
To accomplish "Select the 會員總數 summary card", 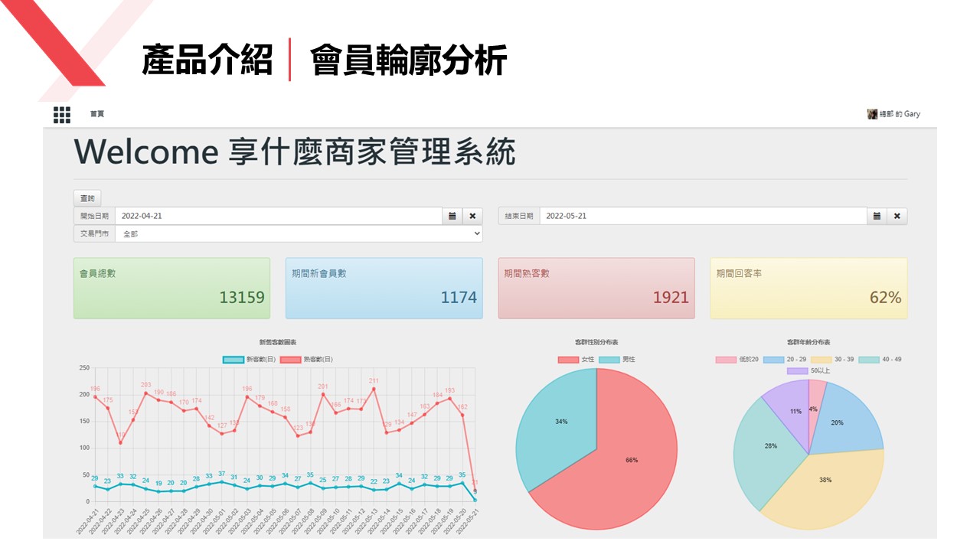I will coord(171,288).
